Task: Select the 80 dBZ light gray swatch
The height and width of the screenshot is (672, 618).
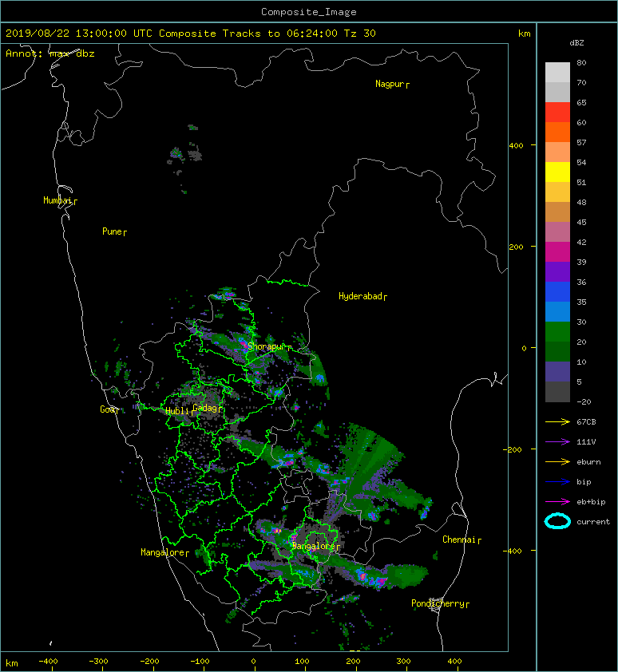Action: pos(557,72)
